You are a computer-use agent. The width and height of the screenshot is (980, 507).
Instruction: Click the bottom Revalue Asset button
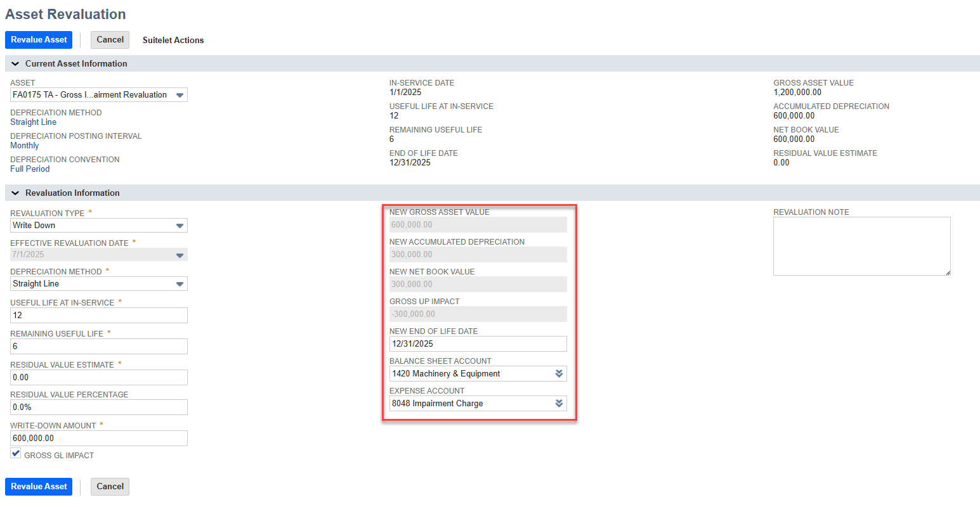pyautogui.click(x=39, y=487)
